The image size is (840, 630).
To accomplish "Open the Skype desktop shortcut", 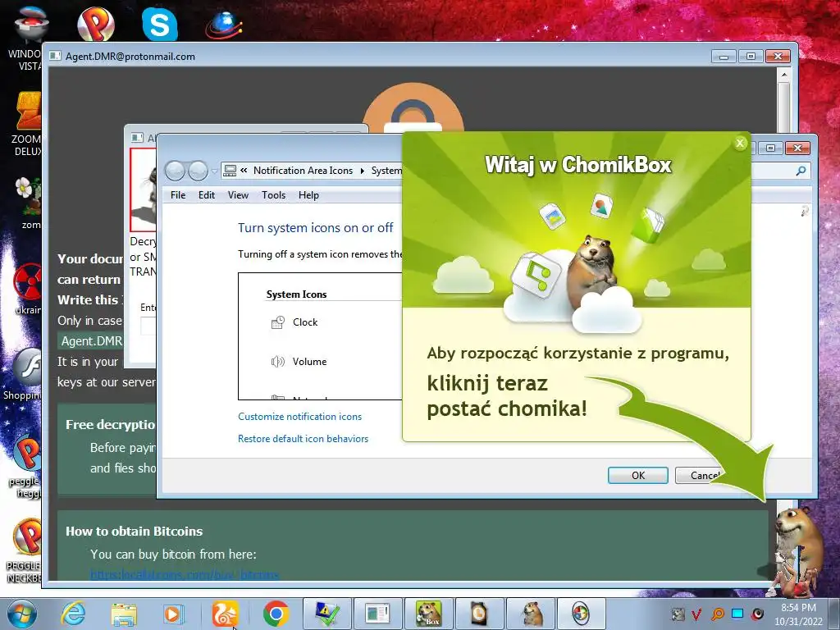I will (160, 24).
